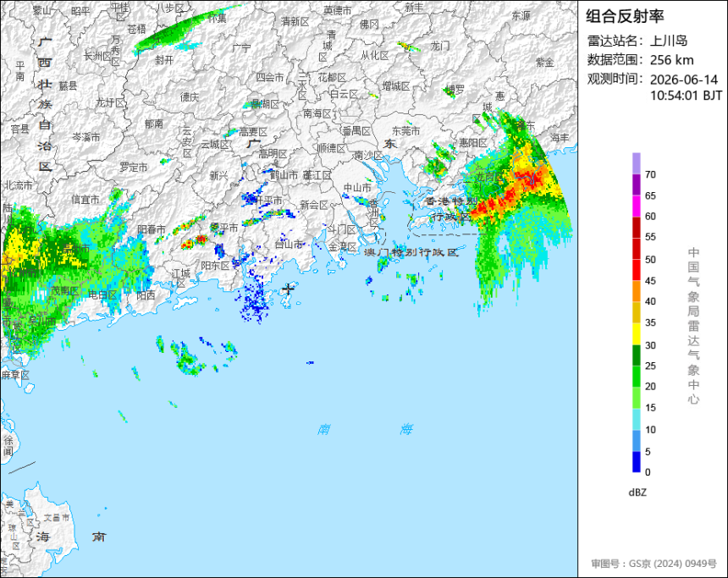Screen dimensions: 728x578
Task: Click the 东莞市 label on the map
Action: 405,131
